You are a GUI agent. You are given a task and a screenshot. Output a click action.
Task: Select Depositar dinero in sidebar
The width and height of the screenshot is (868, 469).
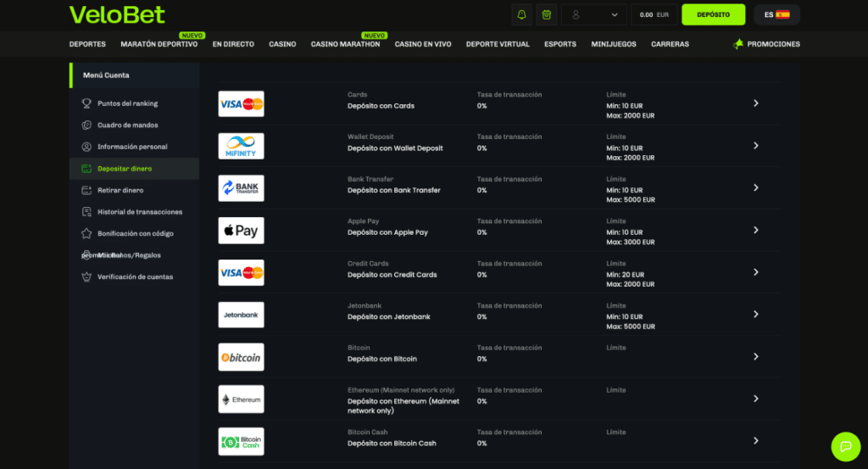pos(125,169)
